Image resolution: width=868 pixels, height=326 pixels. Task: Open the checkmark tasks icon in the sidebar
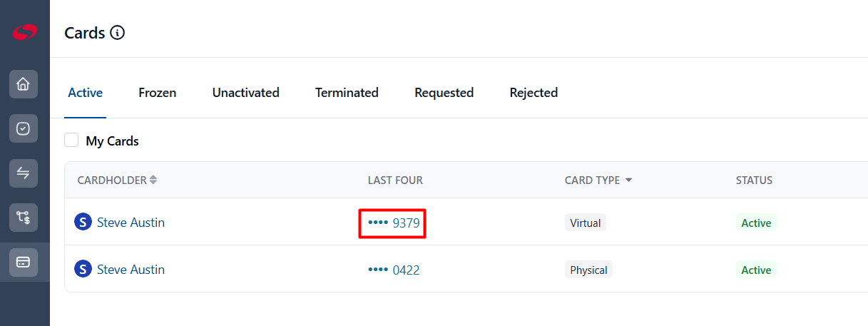[x=24, y=129]
